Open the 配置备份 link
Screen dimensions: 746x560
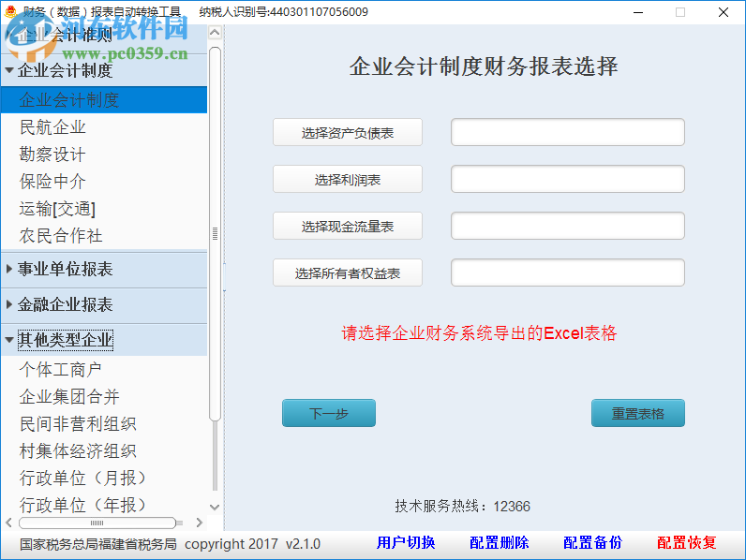pyautogui.click(x=593, y=542)
